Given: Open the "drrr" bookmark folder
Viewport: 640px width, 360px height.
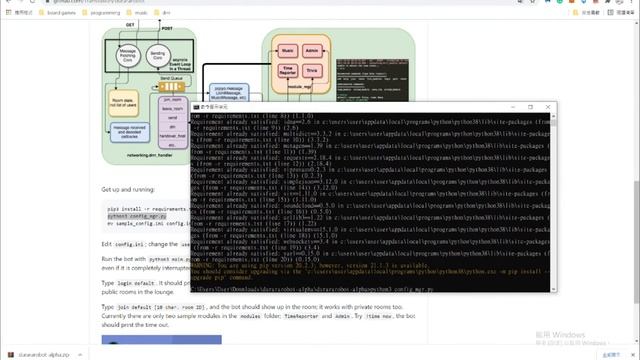Looking at the screenshot, I should (162, 13).
